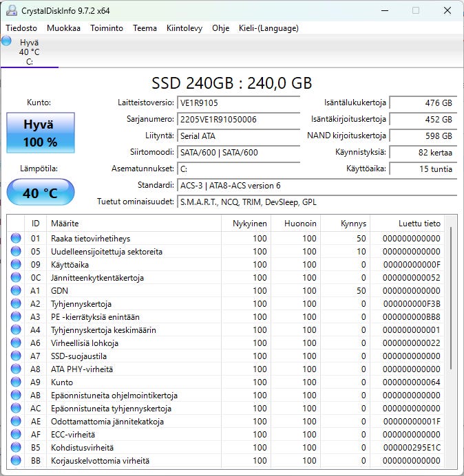Click status orb beside Raaka tietovirhetiheys
This screenshot has width=464, height=476.
16,239
